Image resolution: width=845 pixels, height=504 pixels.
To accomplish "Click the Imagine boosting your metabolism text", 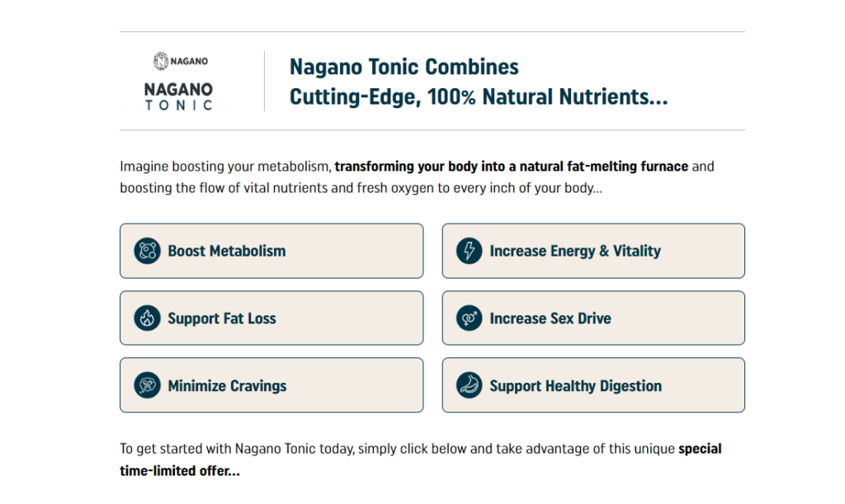I will click(224, 167).
